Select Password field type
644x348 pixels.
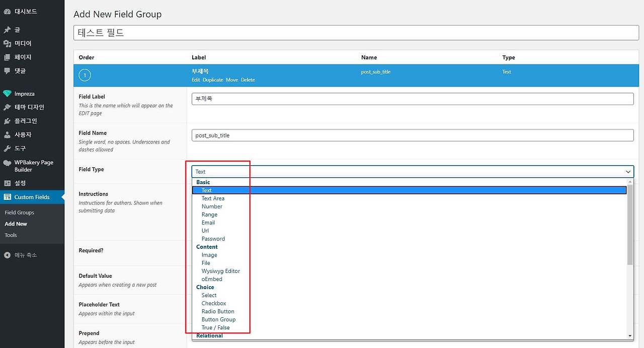[x=410, y=239]
